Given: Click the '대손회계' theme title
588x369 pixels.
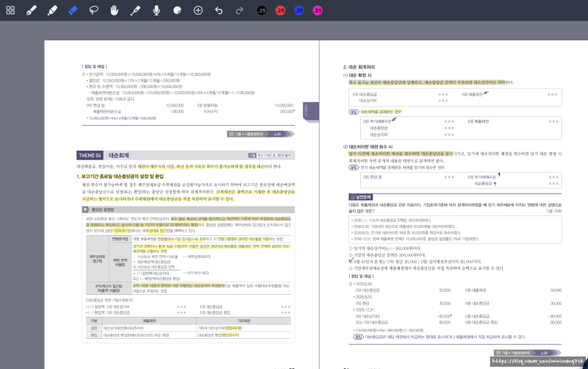Looking at the screenshot, I should [119, 155].
